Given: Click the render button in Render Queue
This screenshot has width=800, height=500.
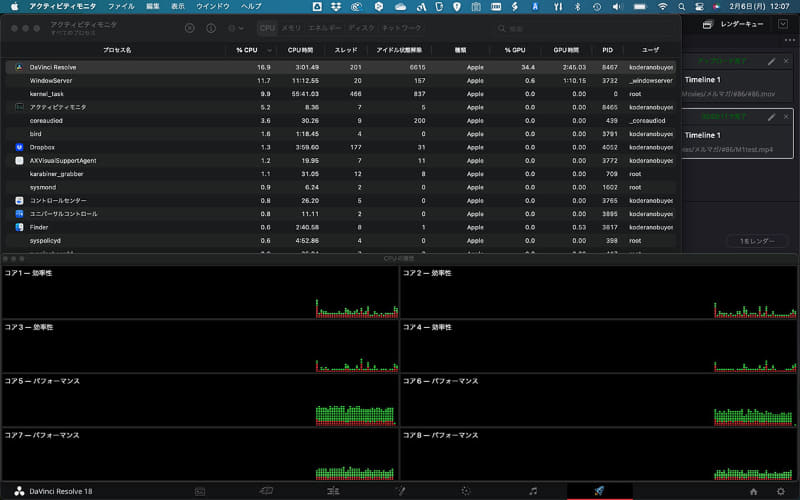Looking at the screenshot, I should pyautogui.click(x=757, y=241).
